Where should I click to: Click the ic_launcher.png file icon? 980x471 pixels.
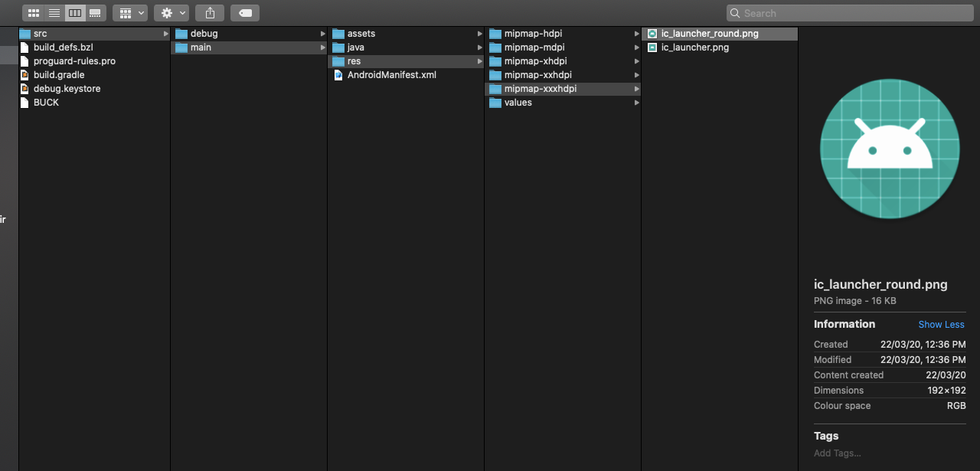point(652,47)
